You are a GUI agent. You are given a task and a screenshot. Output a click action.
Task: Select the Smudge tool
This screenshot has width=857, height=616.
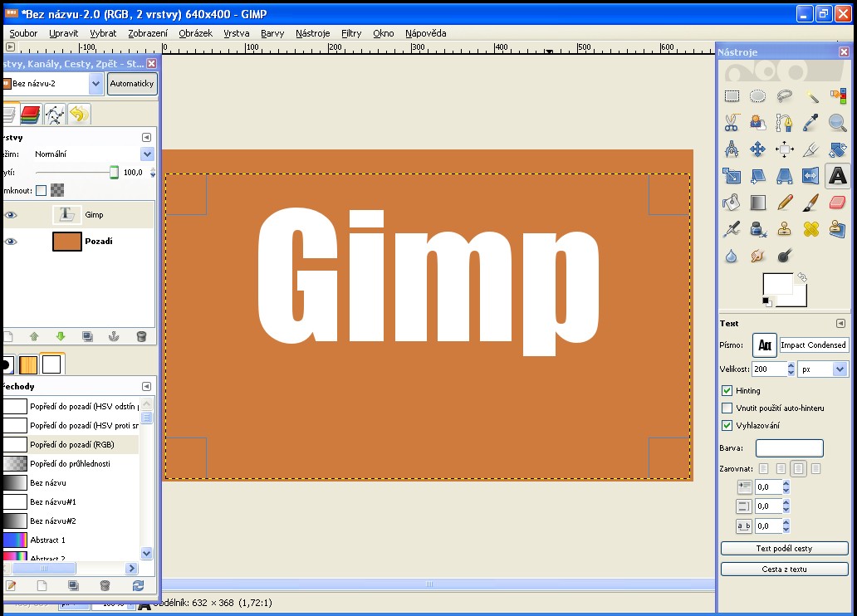757,255
